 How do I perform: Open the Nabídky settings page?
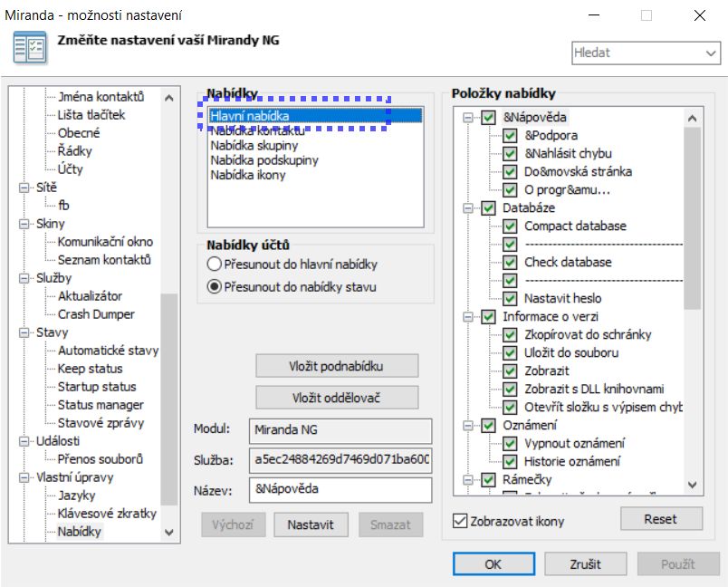click(x=80, y=532)
